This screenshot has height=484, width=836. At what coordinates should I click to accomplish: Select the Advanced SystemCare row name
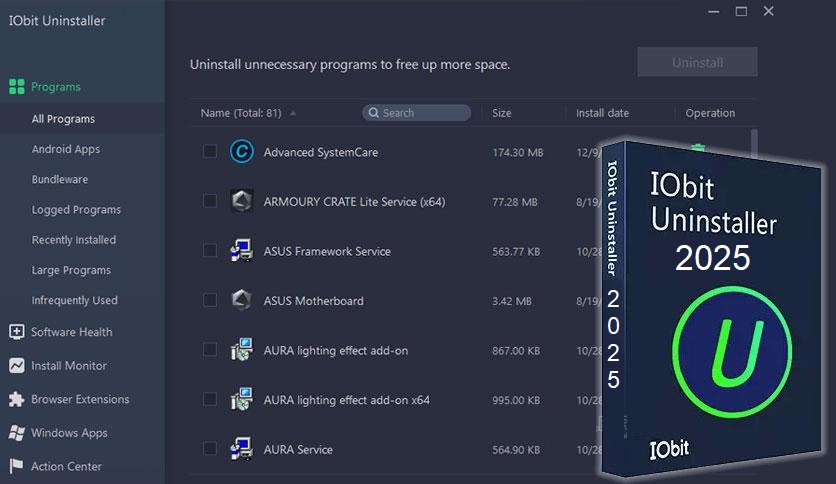(321, 152)
